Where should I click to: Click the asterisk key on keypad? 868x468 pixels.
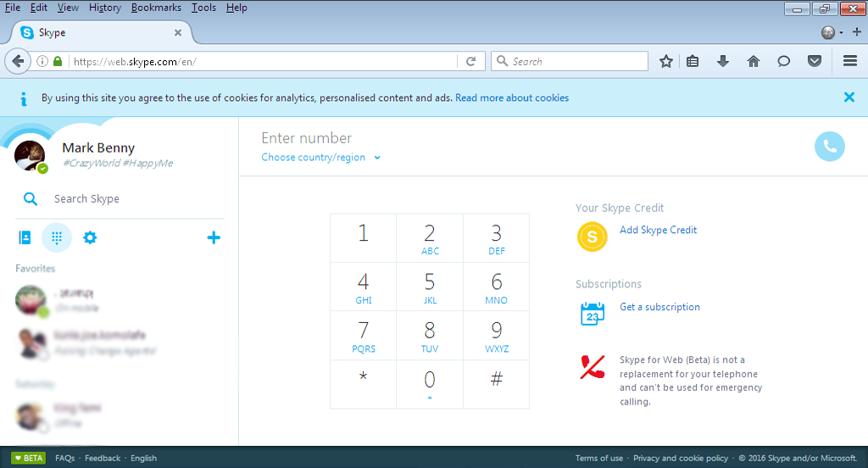click(363, 384)
